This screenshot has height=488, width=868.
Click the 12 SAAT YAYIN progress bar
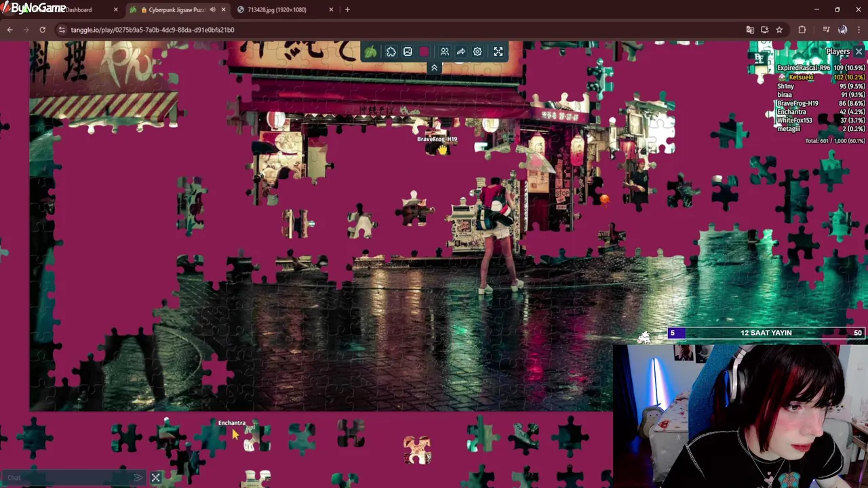coord(766,333)
